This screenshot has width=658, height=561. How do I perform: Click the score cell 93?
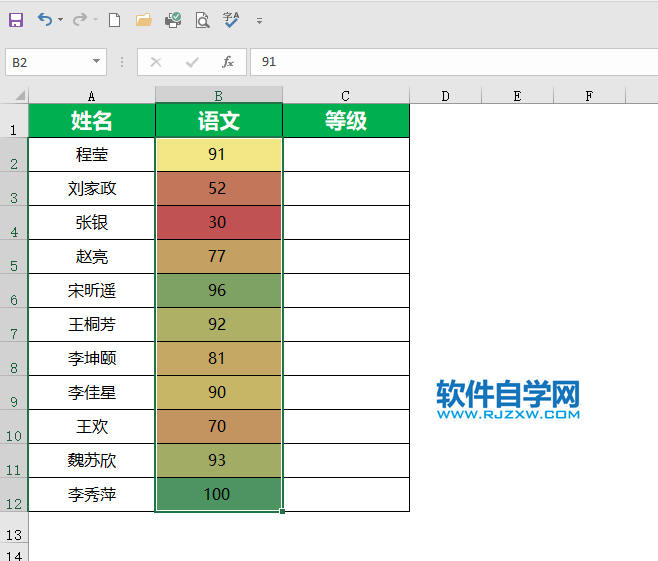point(219,460)
